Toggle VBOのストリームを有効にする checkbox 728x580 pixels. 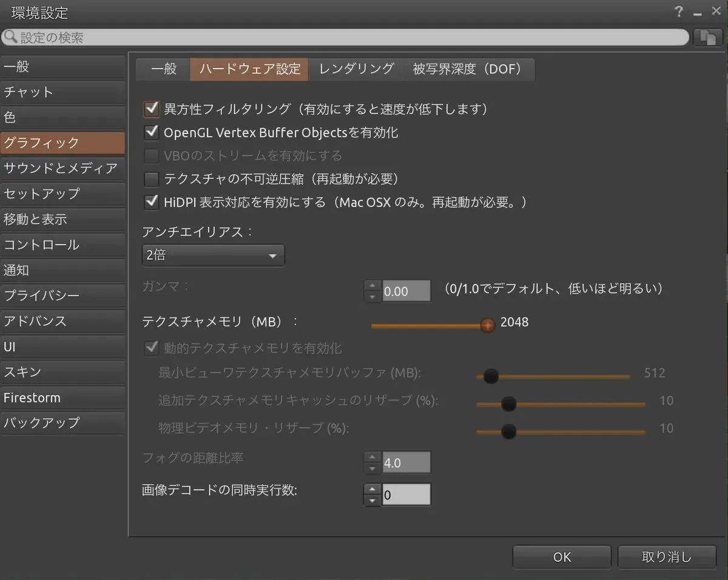point(151,156)
